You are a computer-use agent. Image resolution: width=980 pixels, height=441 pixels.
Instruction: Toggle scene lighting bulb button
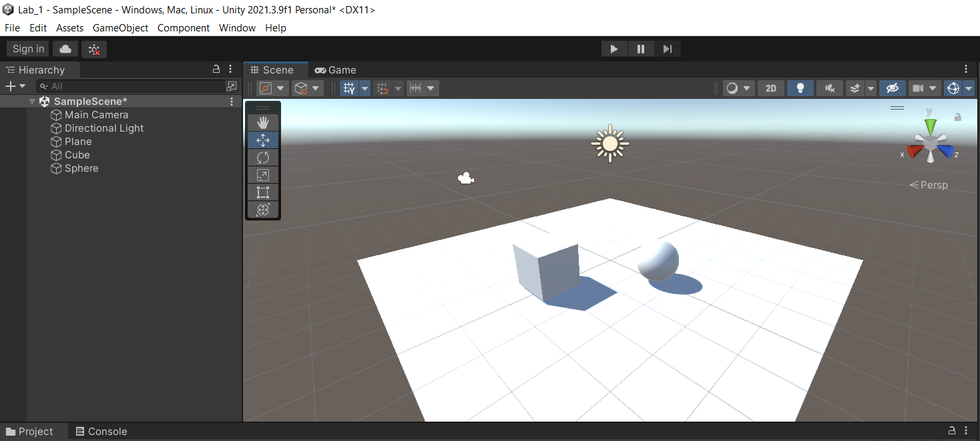pyautogui.click(x=800, y=88)
